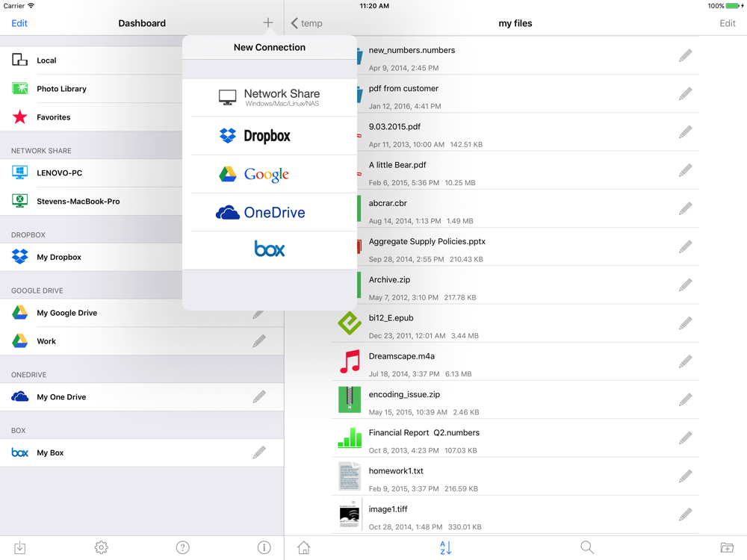Tap pencil icon for Financial Report Q2.numbers
This screenshot has width=747, height=560.
pos(686,438)
